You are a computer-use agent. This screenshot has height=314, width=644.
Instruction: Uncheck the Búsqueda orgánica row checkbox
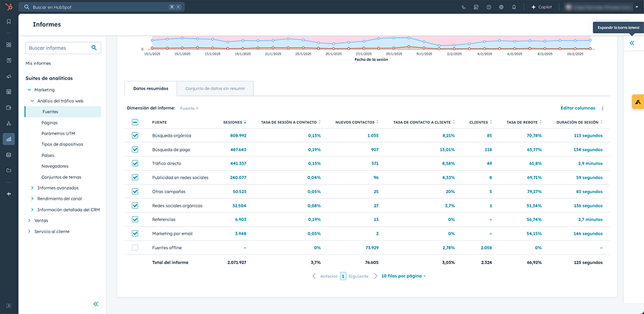click(135, 135)
